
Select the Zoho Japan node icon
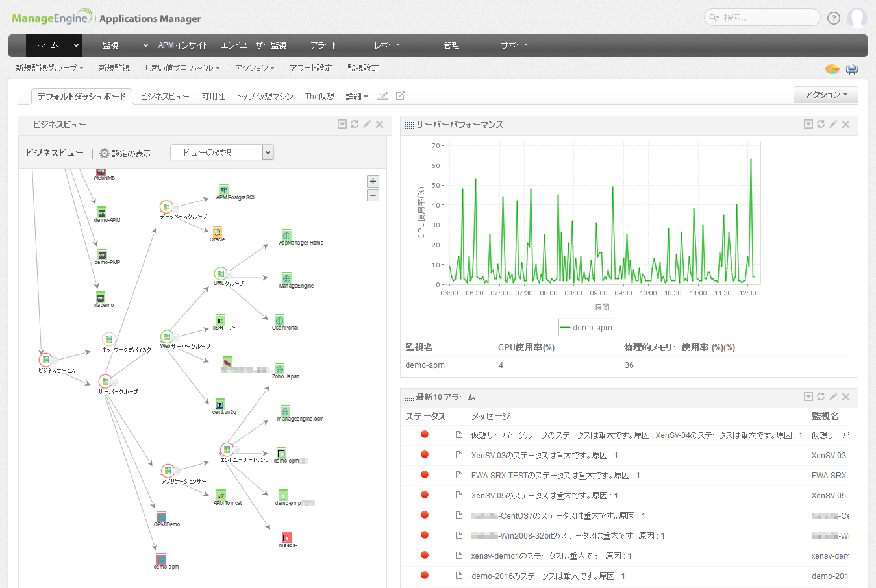(x=280, y=369)
